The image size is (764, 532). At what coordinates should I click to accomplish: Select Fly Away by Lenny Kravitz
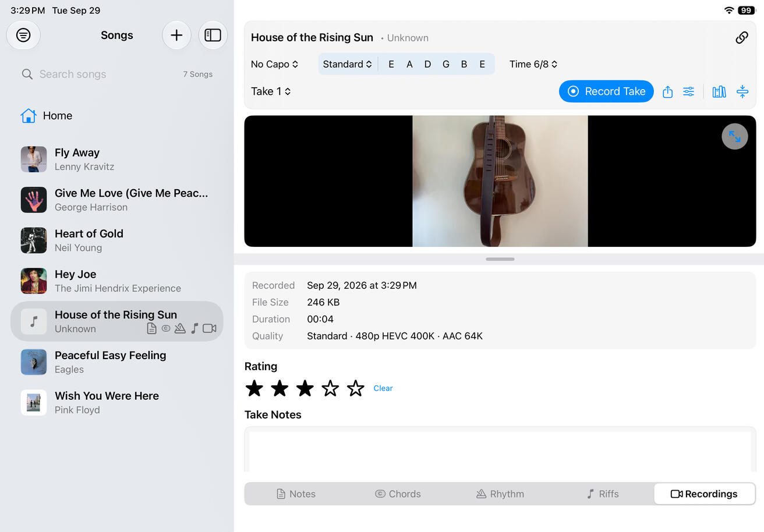[116, 159]
